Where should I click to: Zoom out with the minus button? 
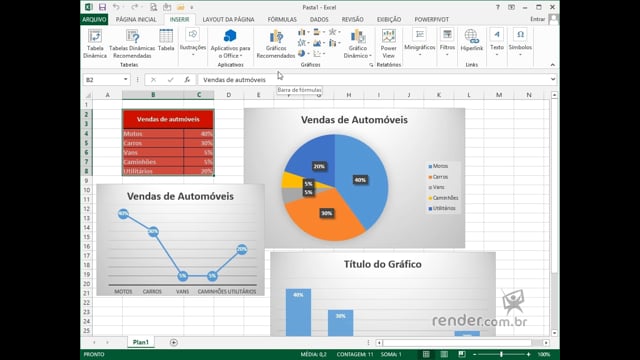475,354
